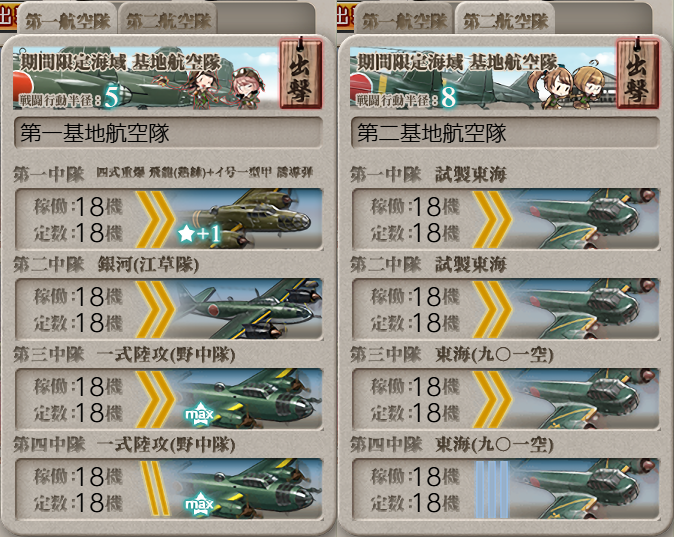Switch to 第二航空隊 tab in left panel
This screenshot has height=537, width=674.
point(168,20)
